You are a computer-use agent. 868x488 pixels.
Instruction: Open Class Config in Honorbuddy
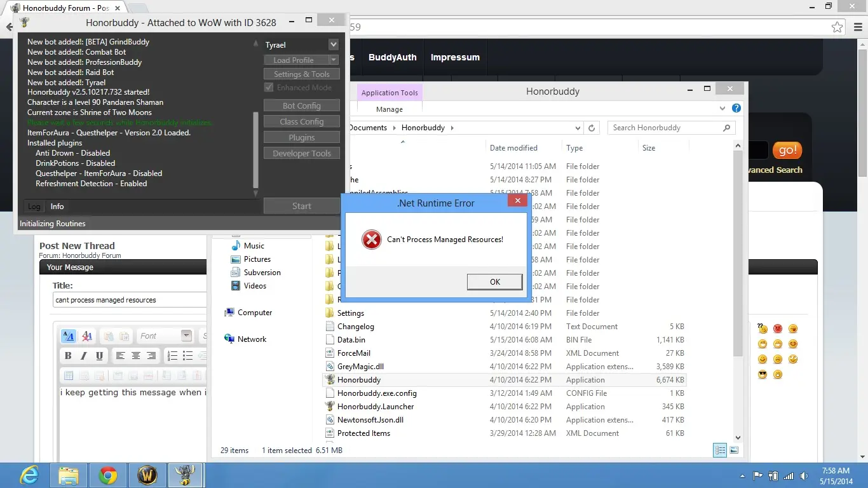pyautogui.click(x=302, y=121)
